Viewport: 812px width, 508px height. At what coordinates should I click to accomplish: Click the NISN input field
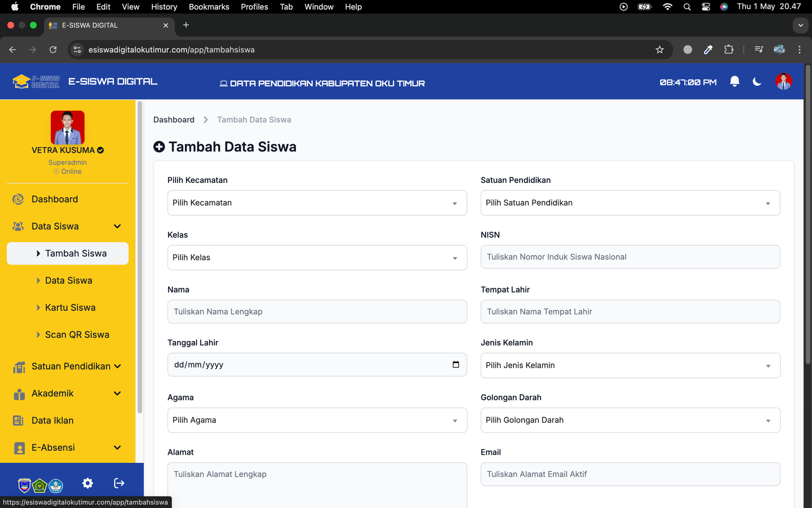(630, 257)
